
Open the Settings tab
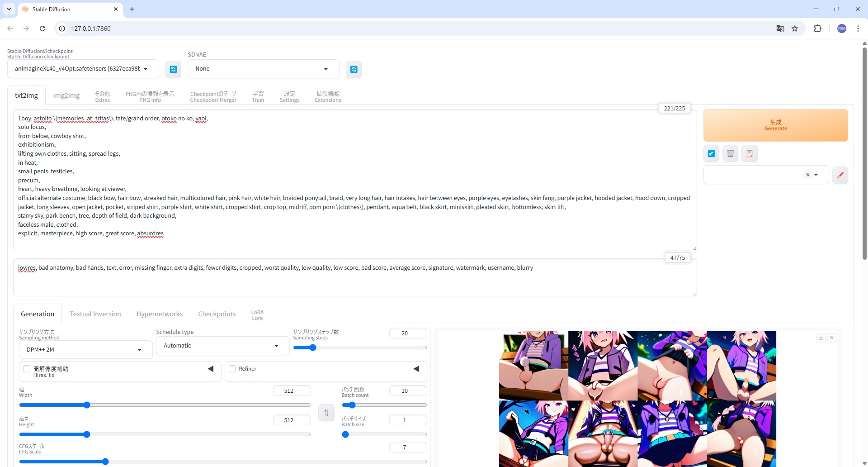coord(289,97)
